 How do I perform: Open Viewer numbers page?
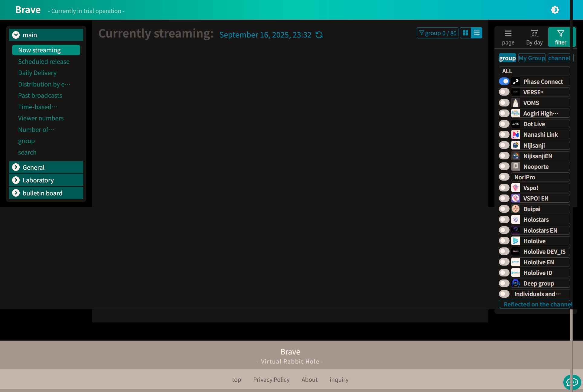click(x=41, y=118)
